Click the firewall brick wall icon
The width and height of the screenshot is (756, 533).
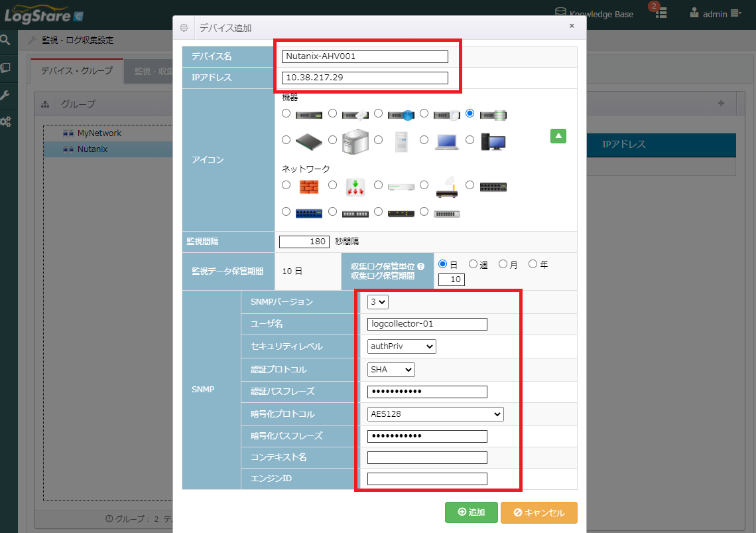pos(308,187)
